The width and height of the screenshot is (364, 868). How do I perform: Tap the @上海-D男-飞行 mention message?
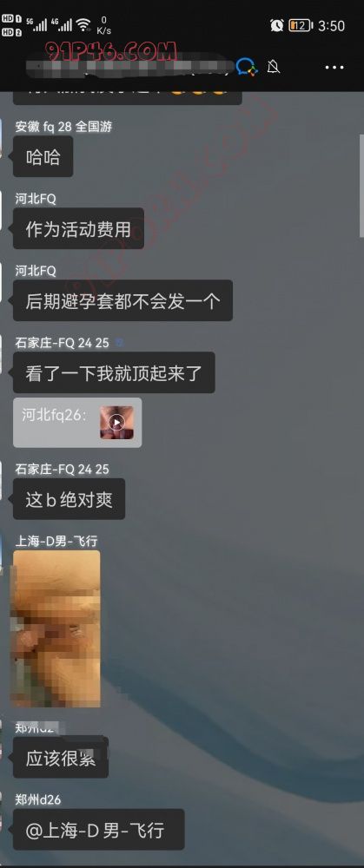click(98, 830)
